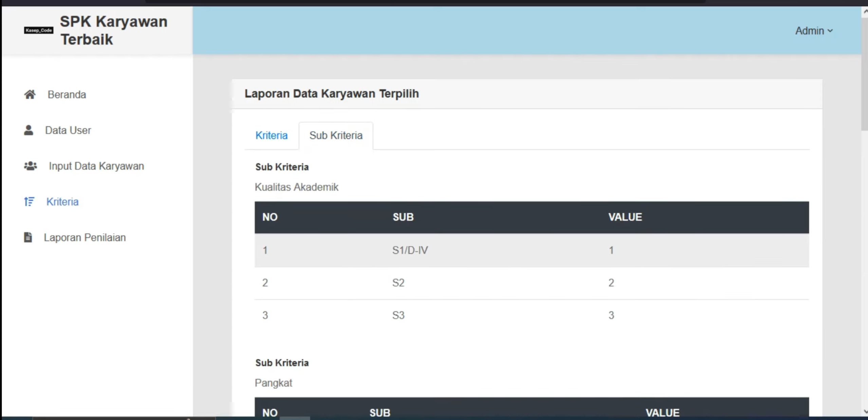Click the VALUE header of Kualitas Akademik table

pyautogui.click(x=625, y=217)
